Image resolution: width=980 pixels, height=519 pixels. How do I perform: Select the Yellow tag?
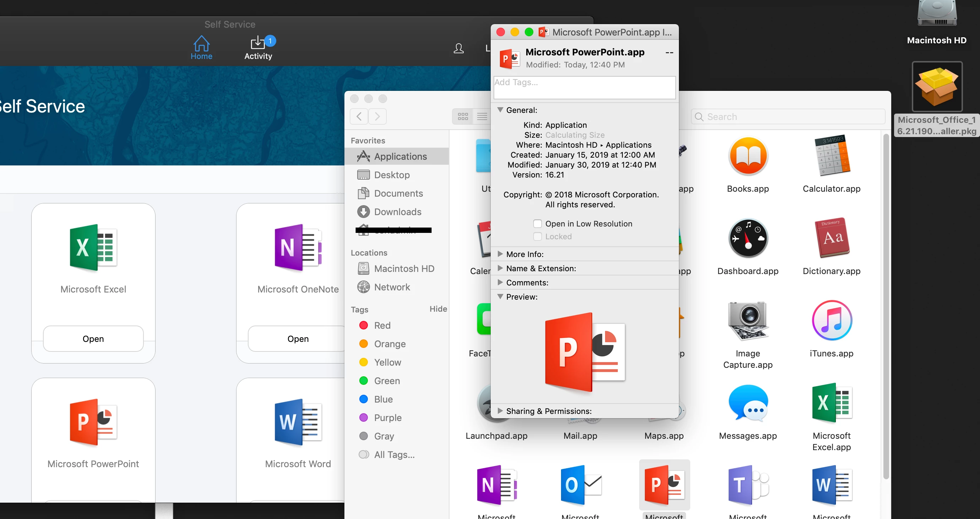(x=397, y=362)
